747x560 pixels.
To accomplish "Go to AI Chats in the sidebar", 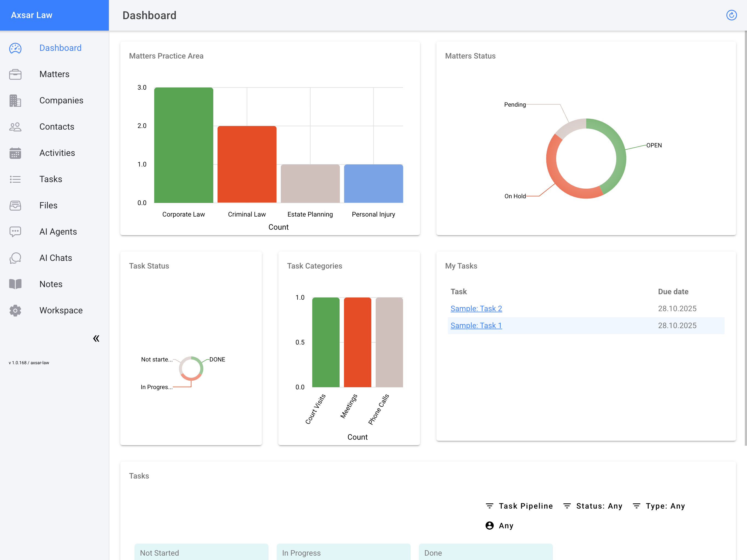I will [56, 258].
